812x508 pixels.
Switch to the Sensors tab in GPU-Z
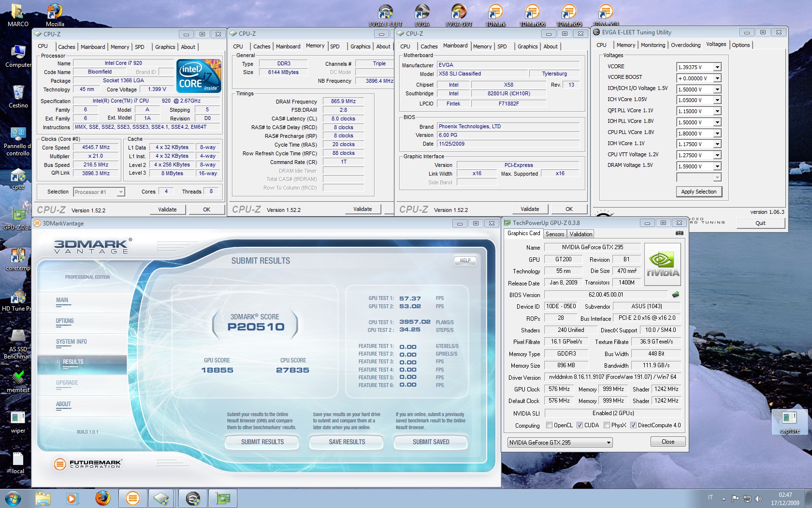(555, 234)
